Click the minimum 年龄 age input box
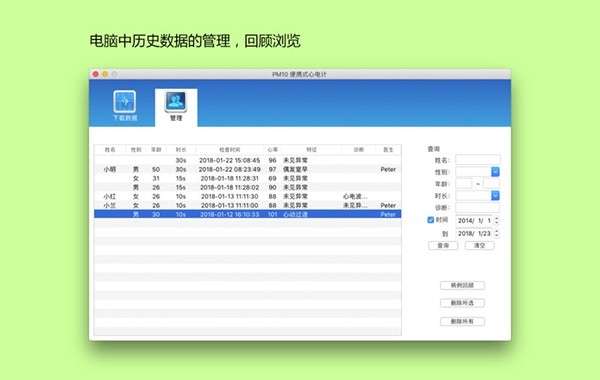Viewport: 600px width, 380px height. coord(464,184)
